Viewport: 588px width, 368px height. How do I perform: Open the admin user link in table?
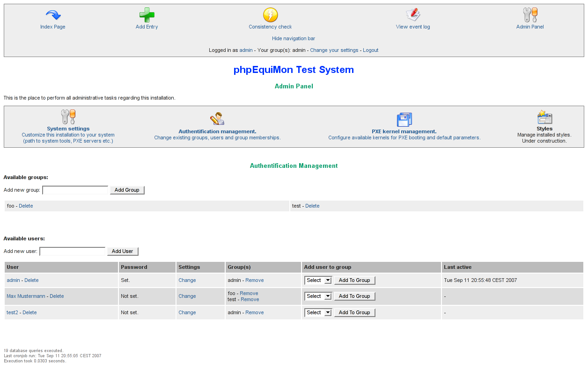[13, 280]
